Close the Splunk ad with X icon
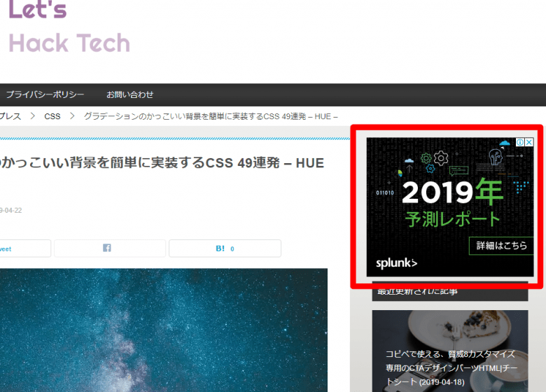This screenshot has width=546, height=392. pyautogui.click(x=529, y=142)
